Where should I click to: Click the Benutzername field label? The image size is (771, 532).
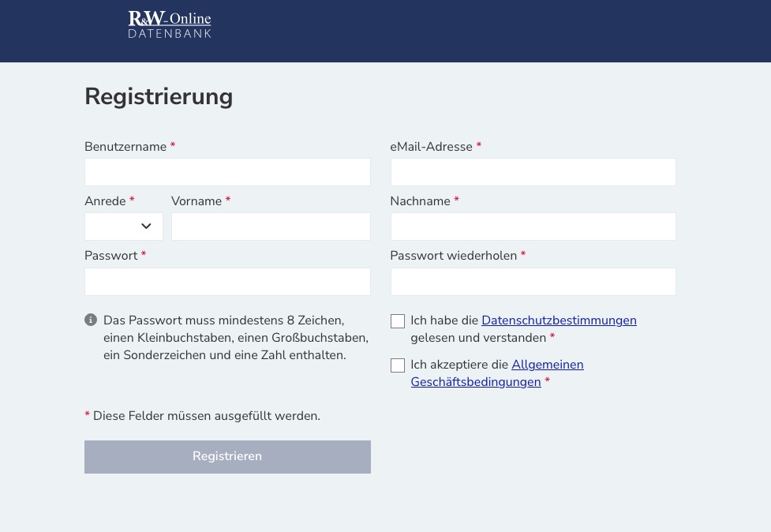[x=125, y=147]
